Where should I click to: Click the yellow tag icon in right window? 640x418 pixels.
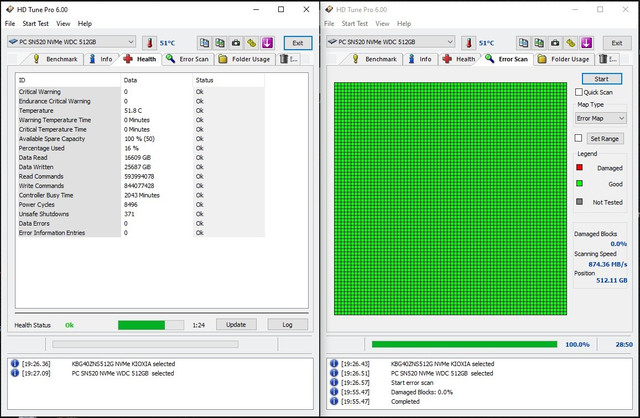pyautogui.click(x=571, y=42)
